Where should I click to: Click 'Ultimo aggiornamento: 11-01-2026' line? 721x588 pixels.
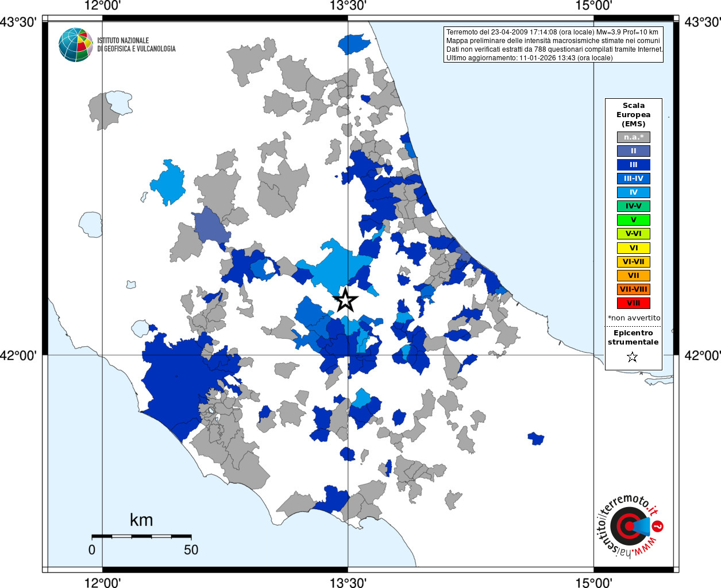tap(530, 58)
